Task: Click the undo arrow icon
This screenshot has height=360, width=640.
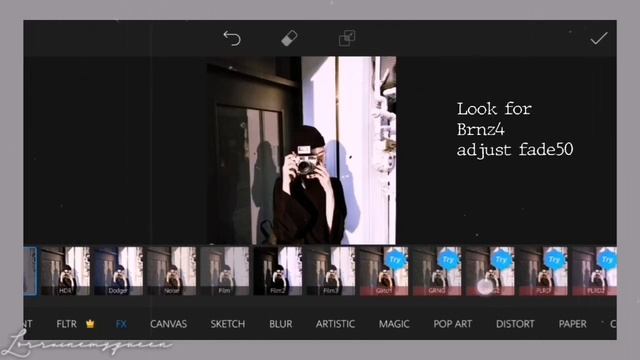Action: [232, 38]
